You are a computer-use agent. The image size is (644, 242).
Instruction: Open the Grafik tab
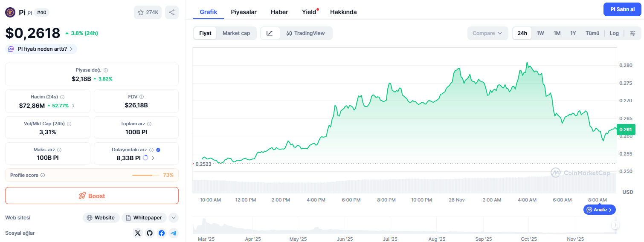[209, 12]
